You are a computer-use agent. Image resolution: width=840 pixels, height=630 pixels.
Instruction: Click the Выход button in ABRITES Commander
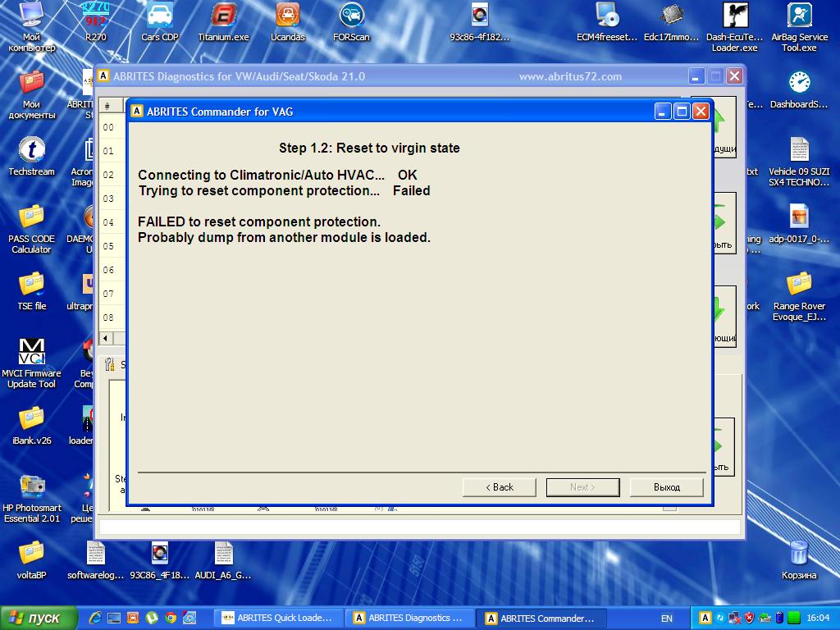pos(666,487)
